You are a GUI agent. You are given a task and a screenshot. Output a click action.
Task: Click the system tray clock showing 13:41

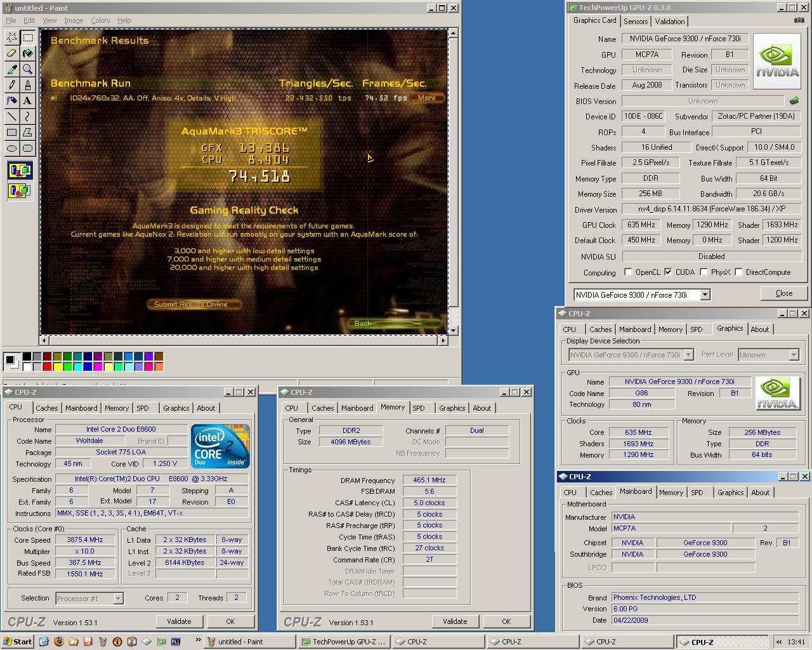[x=796, y=642]
